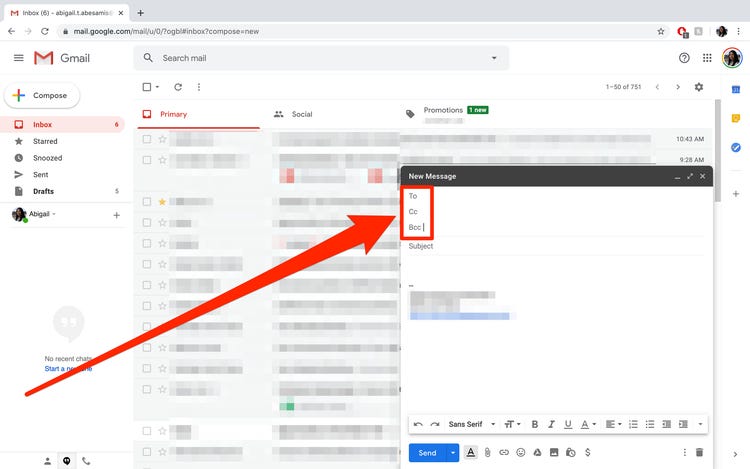Viewport: 750px width, 469px height.
Task: Insert files using the Google Drive icon
Action: tap(537, 452)
